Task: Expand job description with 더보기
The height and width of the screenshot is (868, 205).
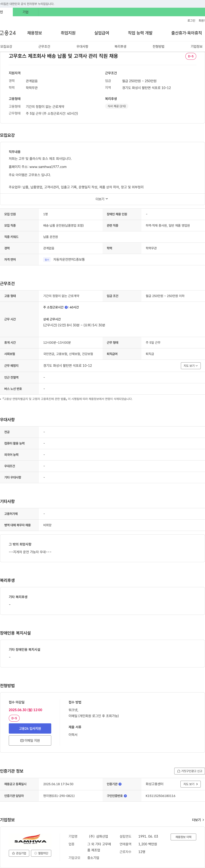Action: point(102,199)
